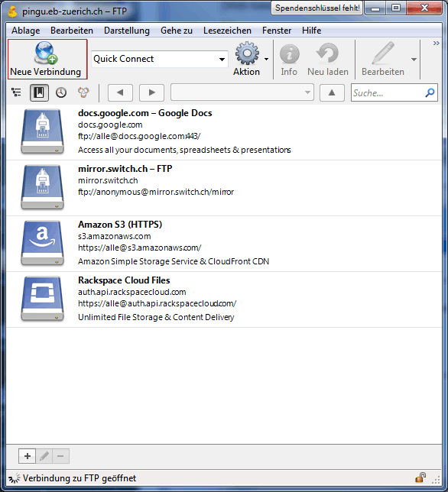Screen dimensions: 448x492
Task: Remove bookmark with the minus button
Action: (60, 456)
